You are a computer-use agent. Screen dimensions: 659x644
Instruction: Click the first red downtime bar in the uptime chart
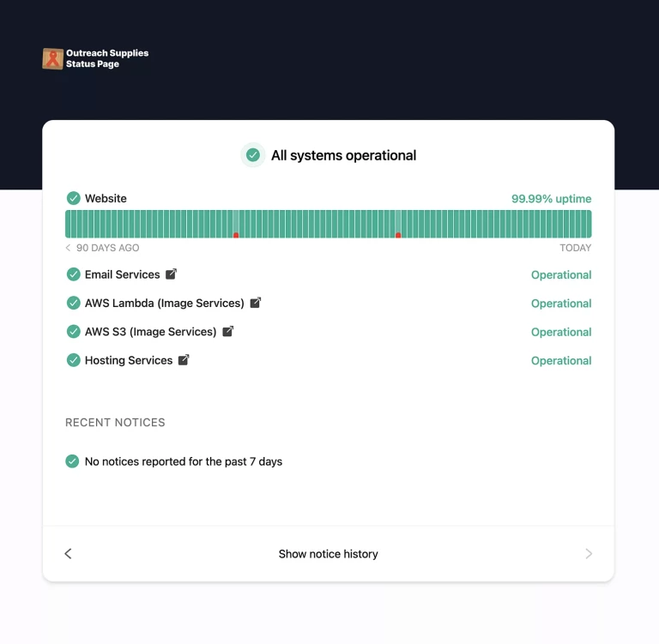[x=236, y=234]
